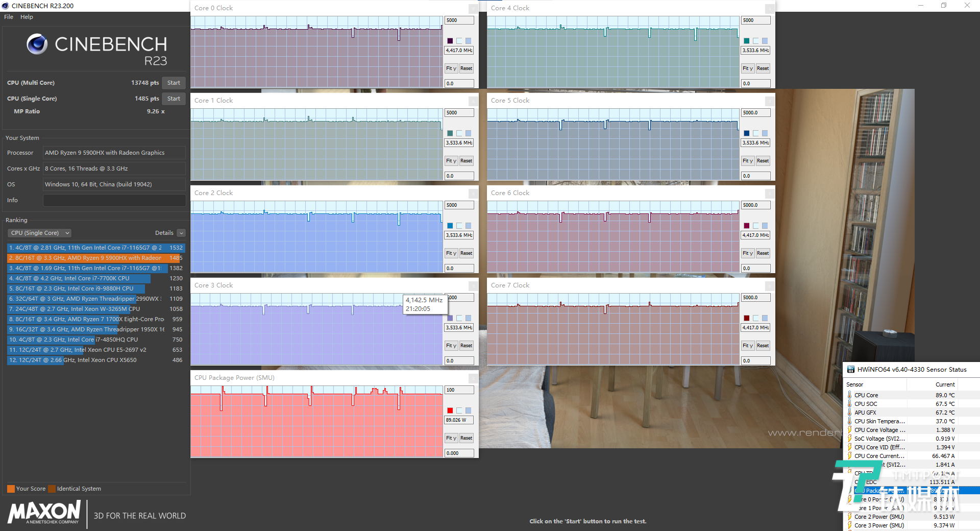Click the Cinebench logo icon
Image resolution: width=980 pixels, height=531 pixels.
coord(37,44)
